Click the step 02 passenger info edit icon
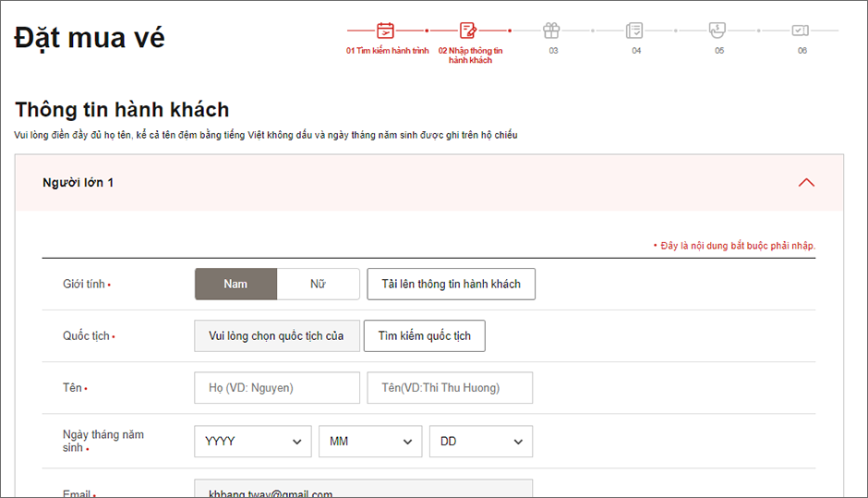Image resolution: width=868 pixels, height=498 pixels. click(468, 30)
